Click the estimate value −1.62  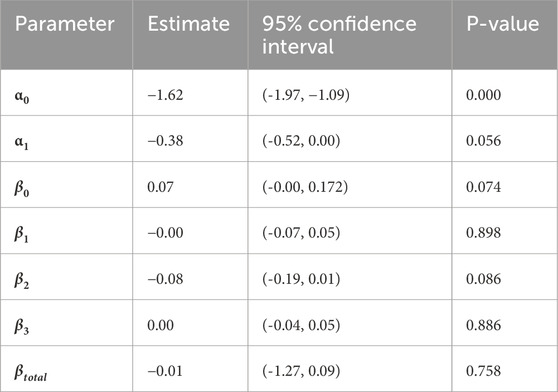click(x=165, y=95)
